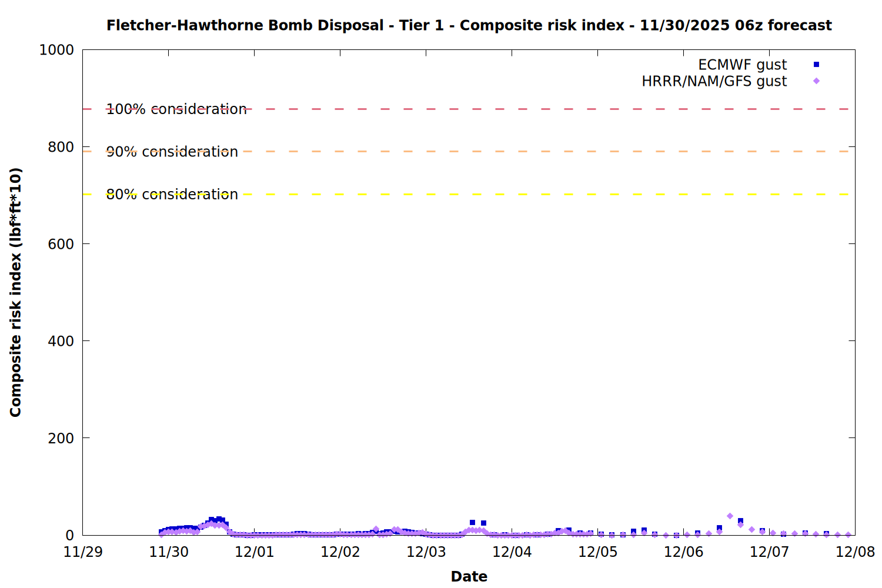Screen dimensions: 882x588
Task: Click the 1000 y-axis tick label
Action: pos(56,50)
